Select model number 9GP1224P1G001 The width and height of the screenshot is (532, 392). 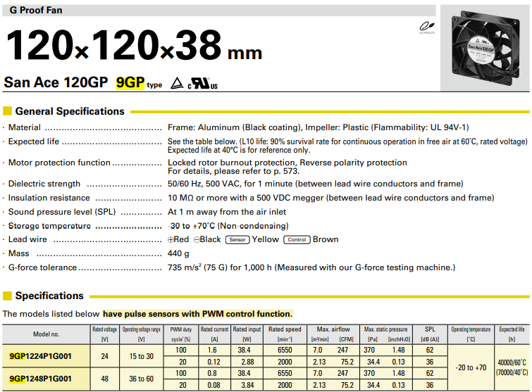(40, 356)
